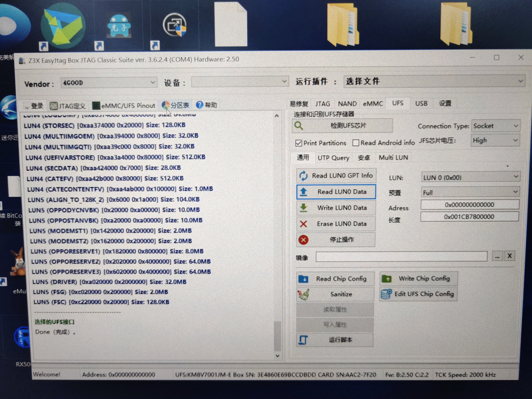Click the green Write LUN0 Data arrow icon
This screenshot has width=532, height=399.
pos(303,208)
